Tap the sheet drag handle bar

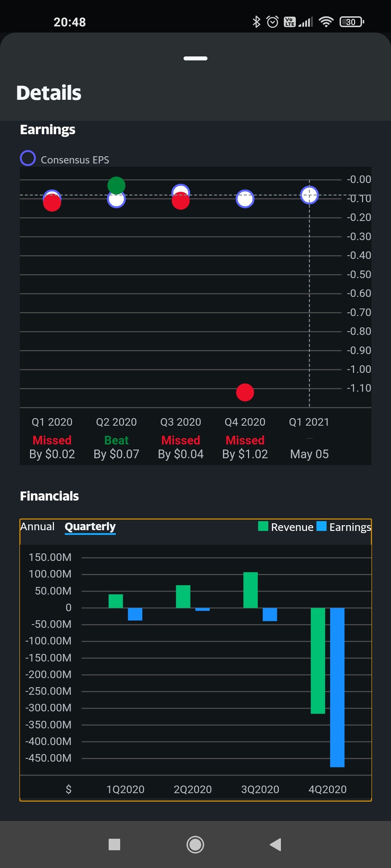[195, 58]
